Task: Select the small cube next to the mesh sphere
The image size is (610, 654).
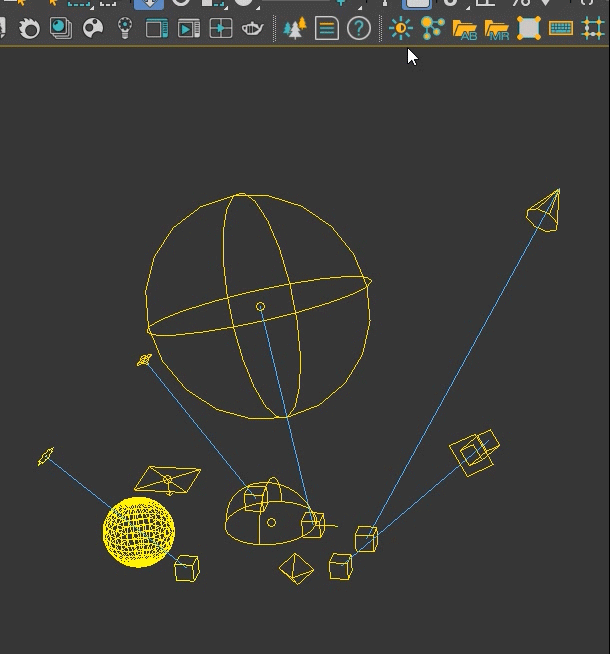Action: click(187, 568)
